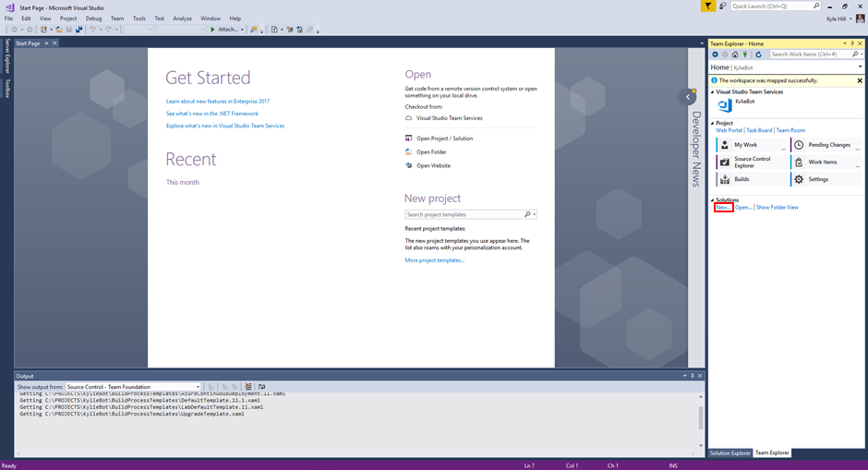
Task: Go to Team Explorer Home via house icon
Action: 735,54
